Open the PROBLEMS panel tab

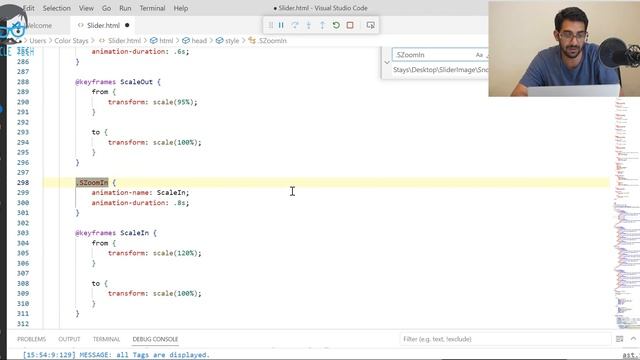pos(31,339)
